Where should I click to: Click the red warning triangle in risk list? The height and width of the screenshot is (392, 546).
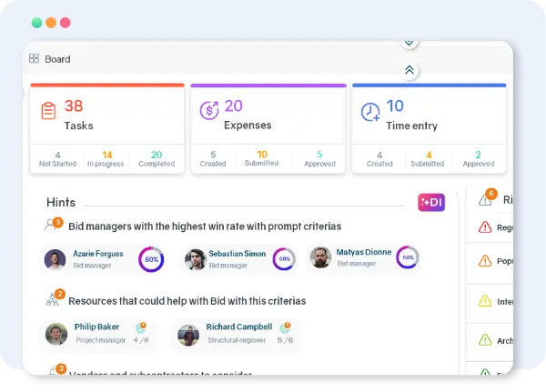click(x=484, y=227)
